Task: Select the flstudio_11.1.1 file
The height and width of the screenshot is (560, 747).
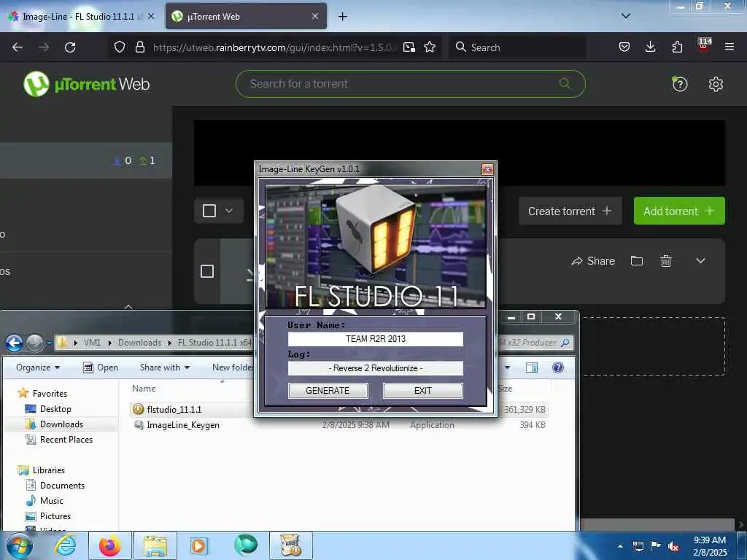Action: (174, 409)
